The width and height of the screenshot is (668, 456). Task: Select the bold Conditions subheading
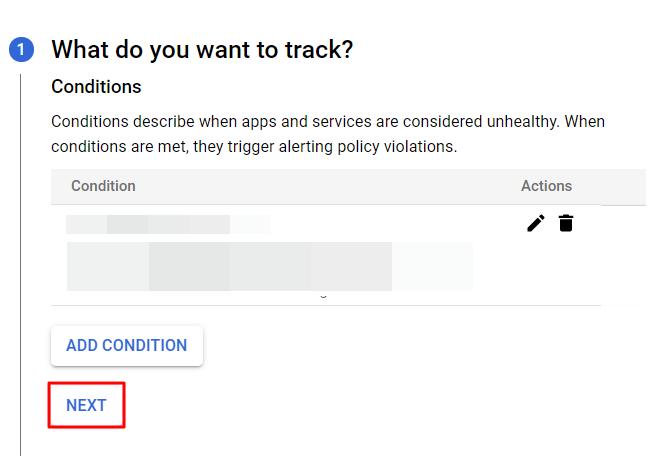(96, 87)
